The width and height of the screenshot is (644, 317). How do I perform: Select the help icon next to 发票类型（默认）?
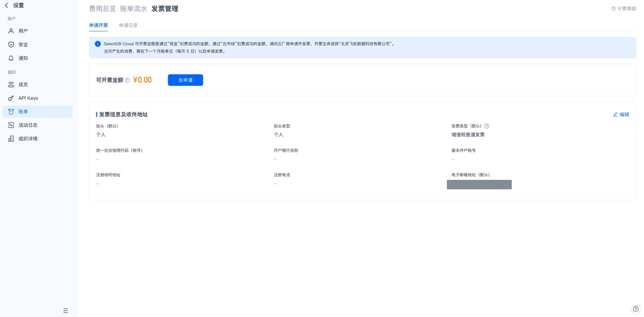(x=487, y=126)
